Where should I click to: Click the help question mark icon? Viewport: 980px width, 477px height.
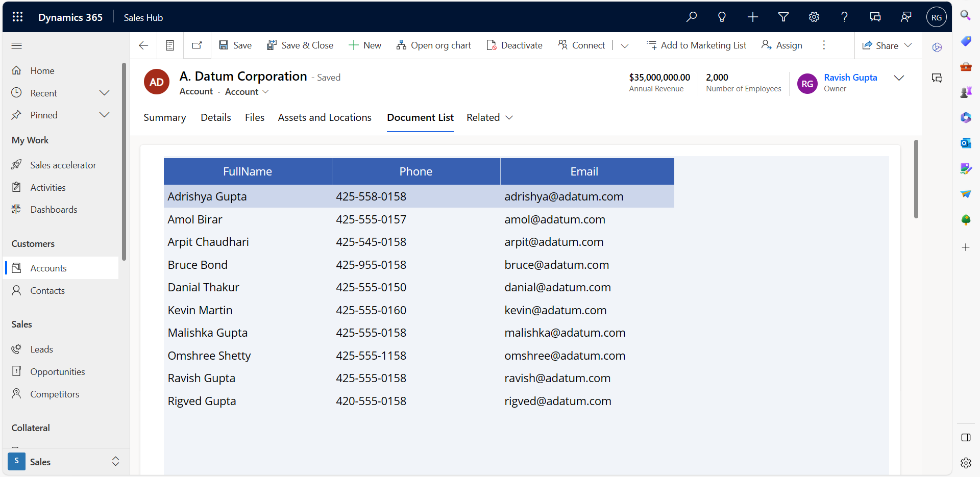click(845, 17)
